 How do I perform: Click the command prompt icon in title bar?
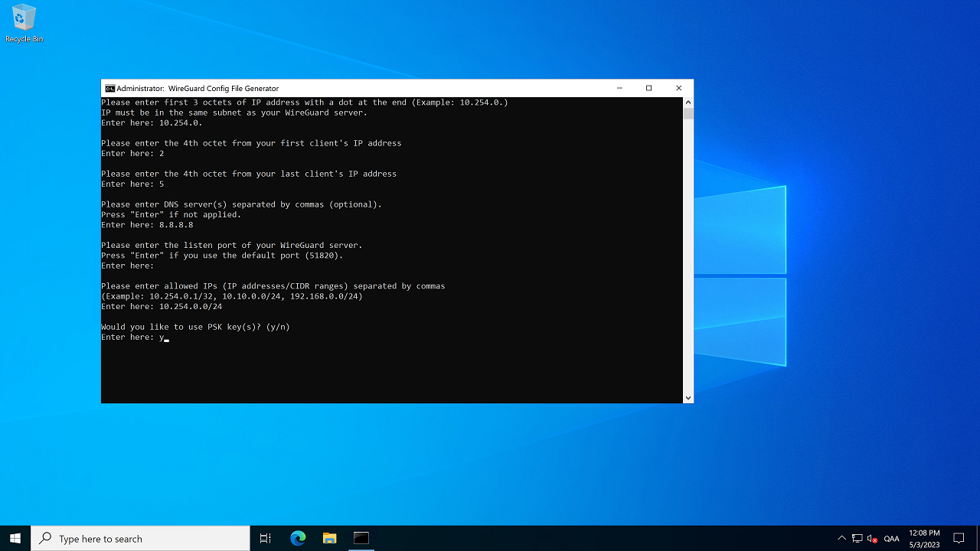[x=110, y=88]
